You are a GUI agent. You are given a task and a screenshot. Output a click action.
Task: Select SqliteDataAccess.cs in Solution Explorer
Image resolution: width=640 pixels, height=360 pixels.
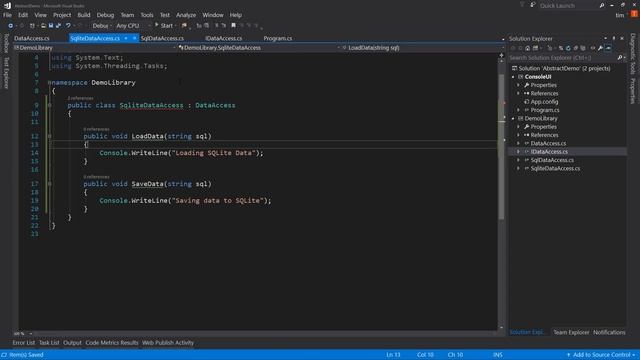coord(555,169)
